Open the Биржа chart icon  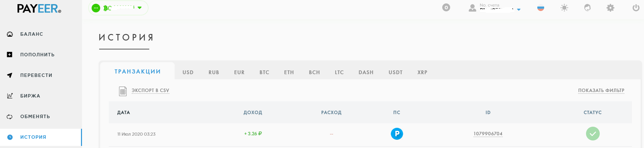tap(10, 96)
